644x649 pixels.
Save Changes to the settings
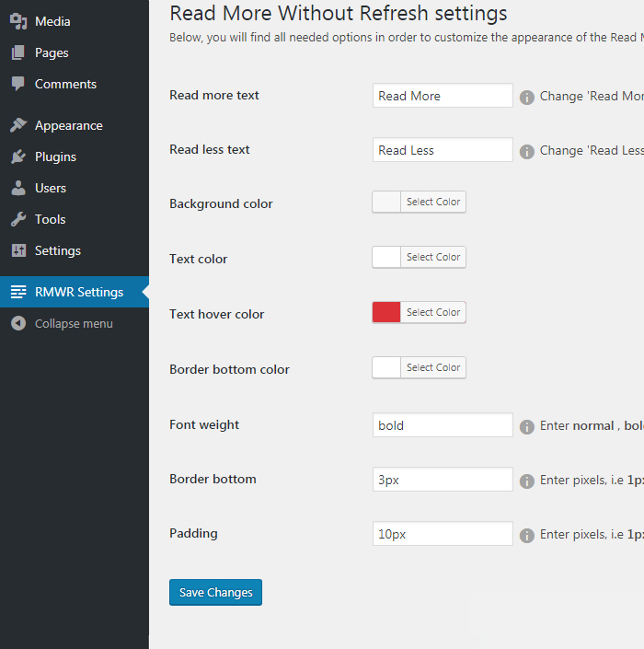click(215, 592)
